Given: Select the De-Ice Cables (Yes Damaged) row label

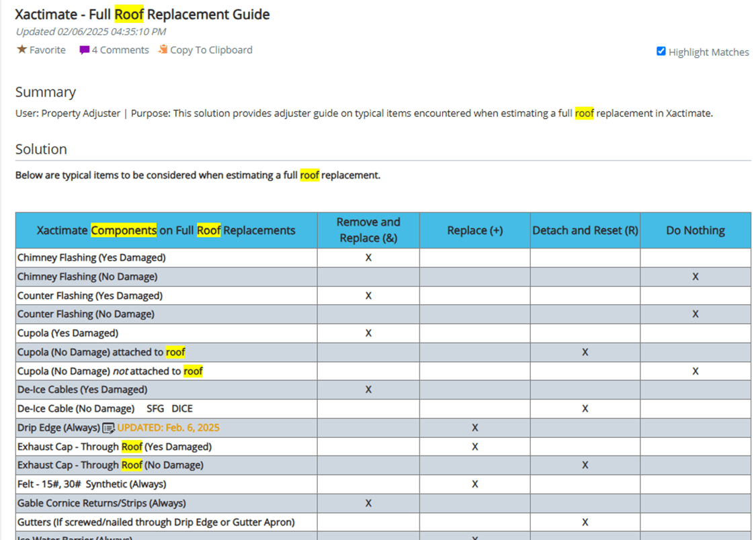Looking at the screenshot, I should coord(83,390).
